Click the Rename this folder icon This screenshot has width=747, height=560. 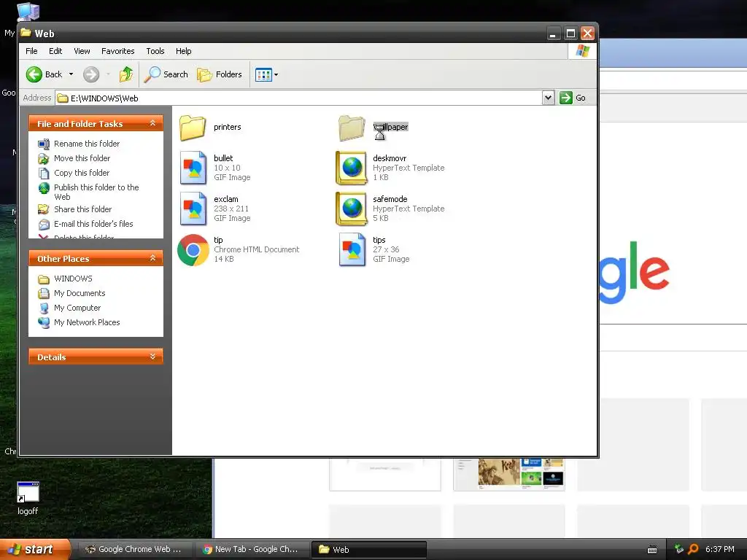click(44, 144)
